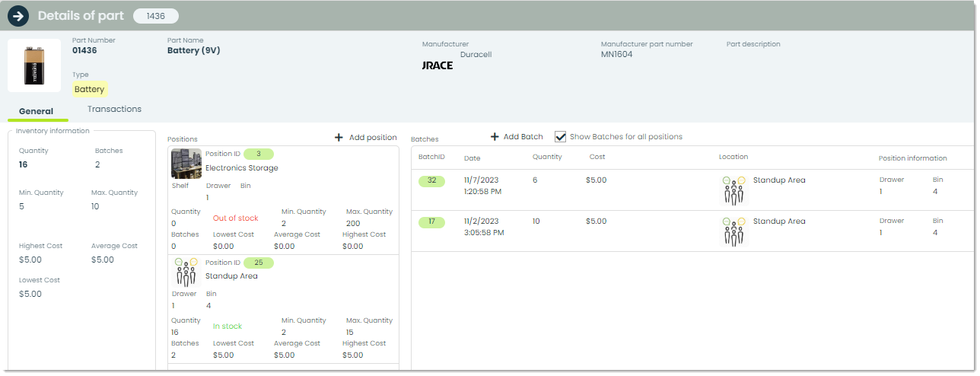
Task: Click Standup Area location of batch 17
Action: point(779,221)
